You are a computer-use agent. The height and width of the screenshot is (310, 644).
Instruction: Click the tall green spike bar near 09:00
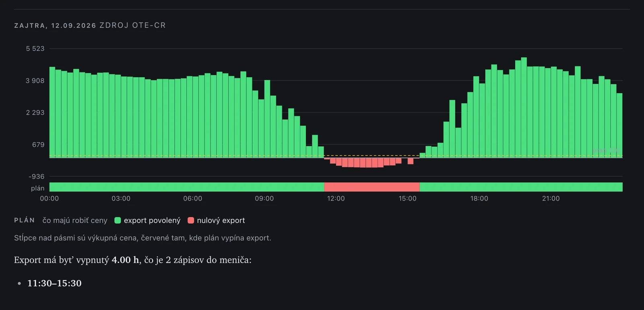(x=267, y=119)
